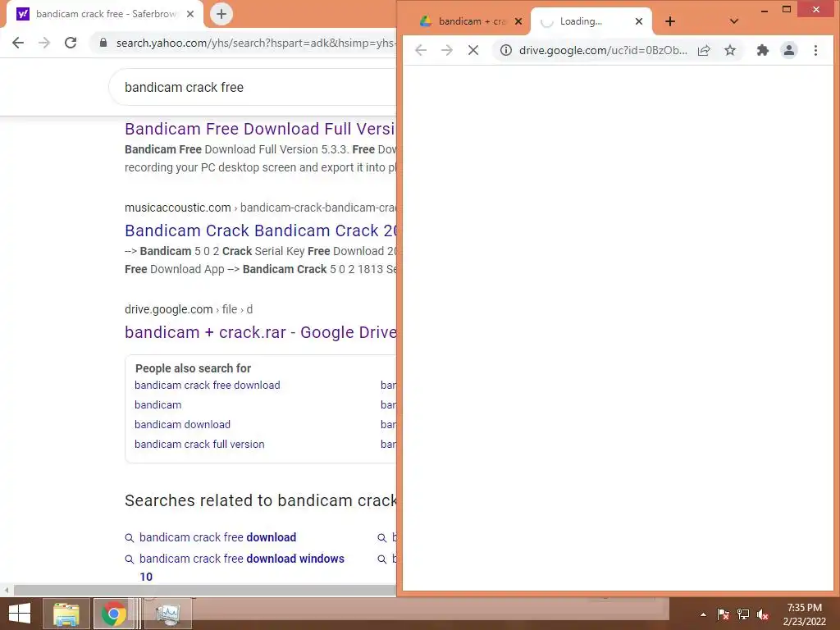Screen dimensions: 840x630
Task: Click magnifier icon beside 'bandicam crack free download'
Action: tap(129, 538)
